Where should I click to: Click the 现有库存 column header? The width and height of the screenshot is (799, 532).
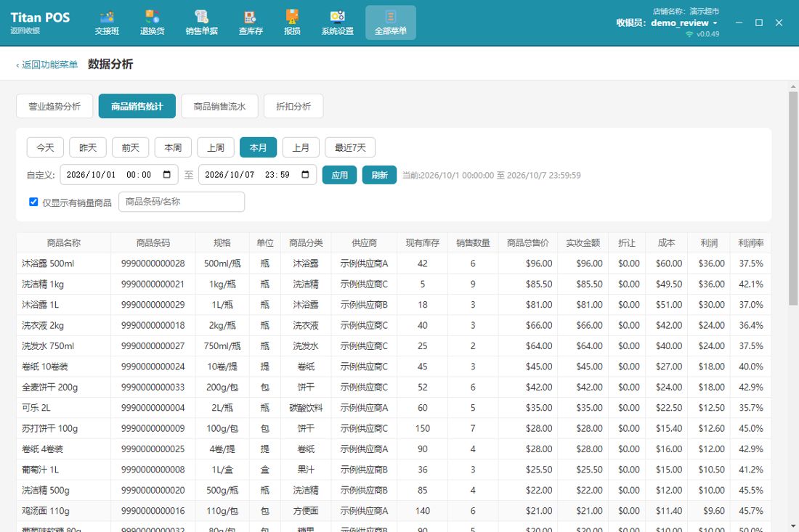click(423, 243)
